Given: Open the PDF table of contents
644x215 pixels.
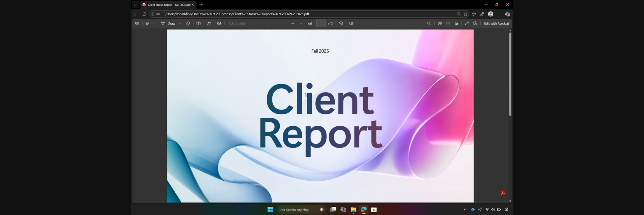Looking at the screenshot, I should pyautogui.click(x=137, y=23).
